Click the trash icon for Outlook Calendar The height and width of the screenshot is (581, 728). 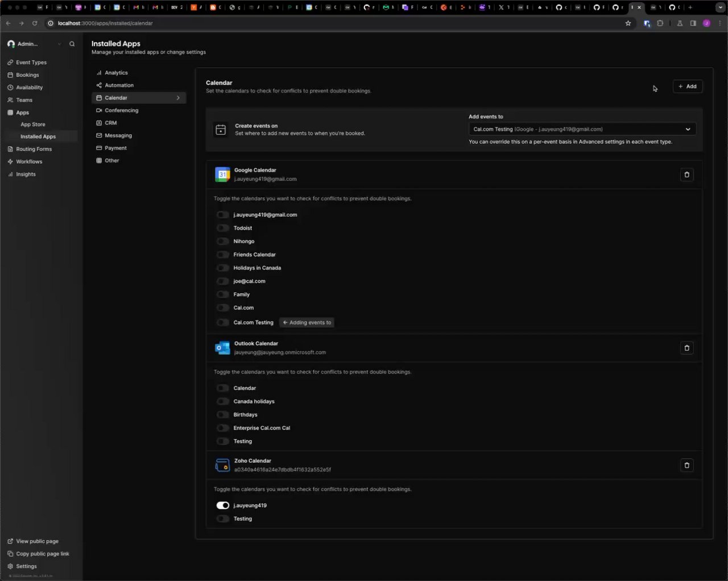(x=686, y=348)
